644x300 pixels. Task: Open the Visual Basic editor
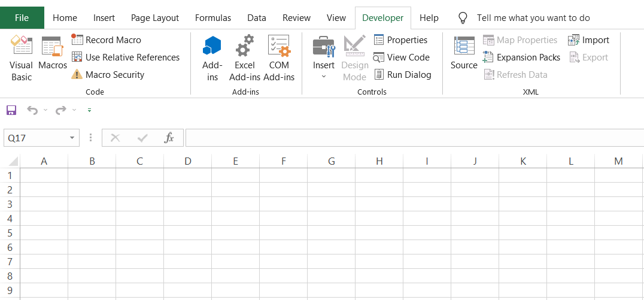tap(21, 59)
